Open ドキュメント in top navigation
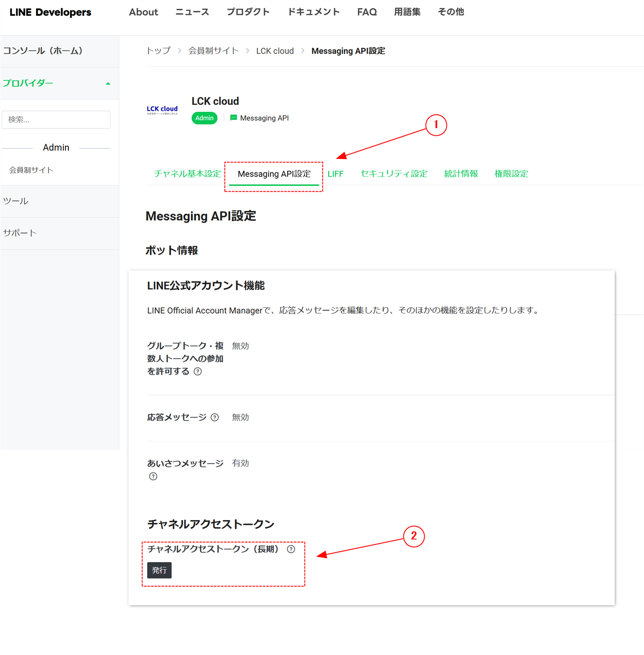 [x=313, y=12]
